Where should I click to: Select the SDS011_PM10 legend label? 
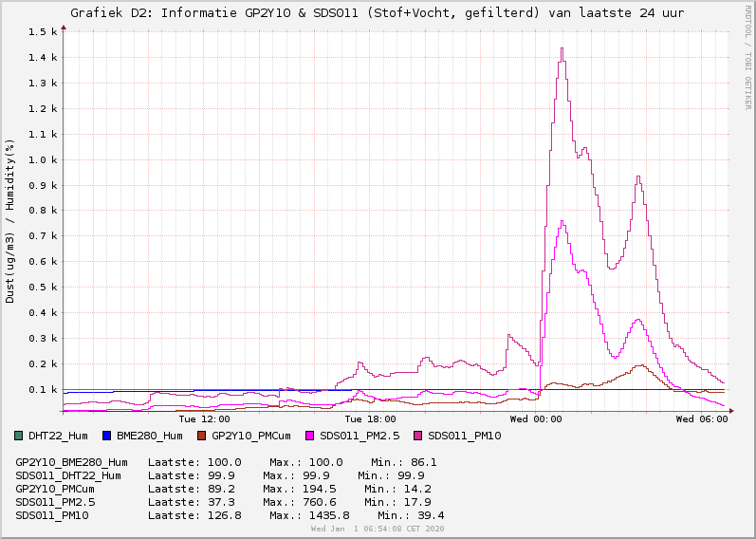click(x=464, y=436)
